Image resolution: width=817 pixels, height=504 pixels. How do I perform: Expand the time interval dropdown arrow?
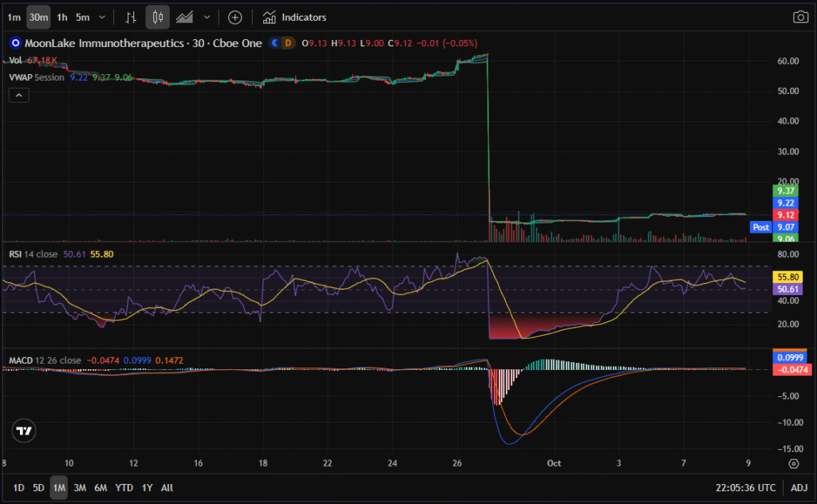coord(101,17)
